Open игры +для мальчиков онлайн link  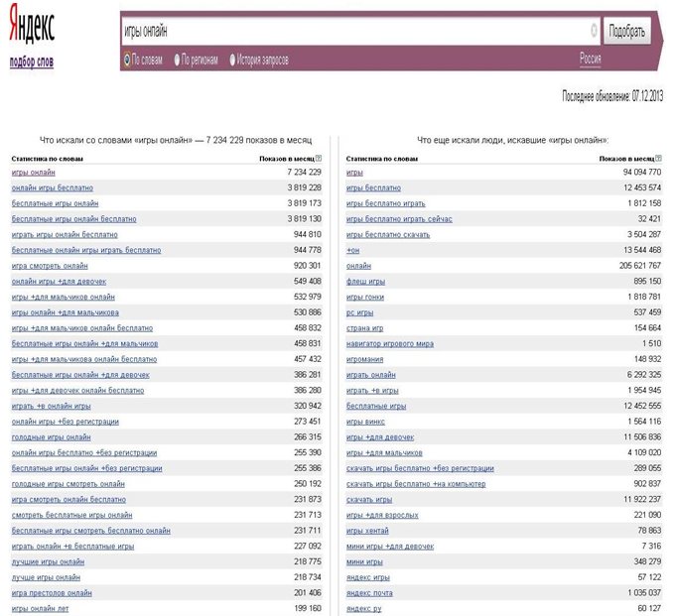coord(64,297)
